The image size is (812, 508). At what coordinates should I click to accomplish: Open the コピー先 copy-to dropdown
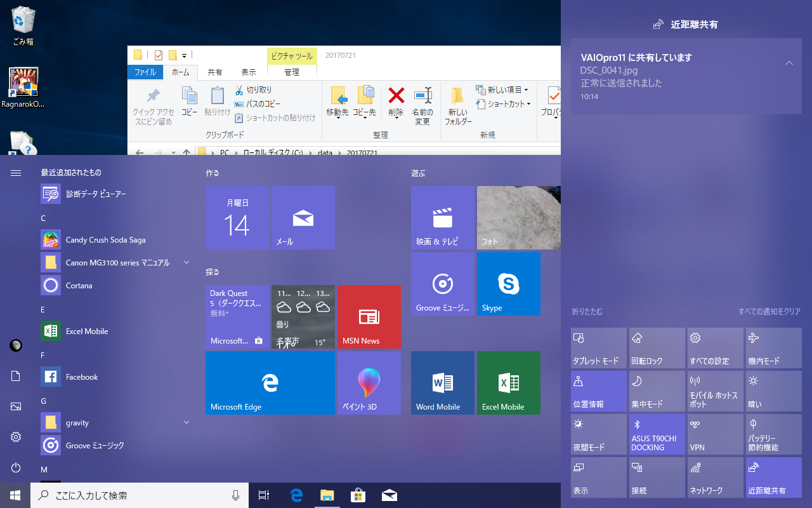click(x=364, y=103)
